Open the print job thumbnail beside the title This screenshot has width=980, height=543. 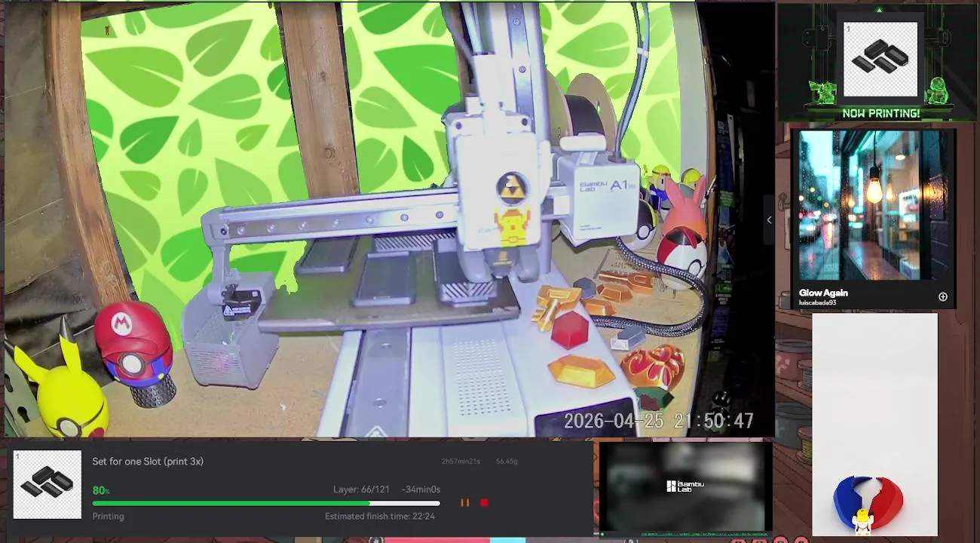tap(47, 485)
